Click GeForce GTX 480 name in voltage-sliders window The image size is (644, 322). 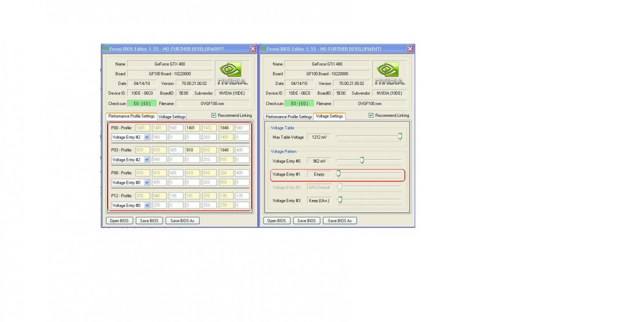[327, 64]
